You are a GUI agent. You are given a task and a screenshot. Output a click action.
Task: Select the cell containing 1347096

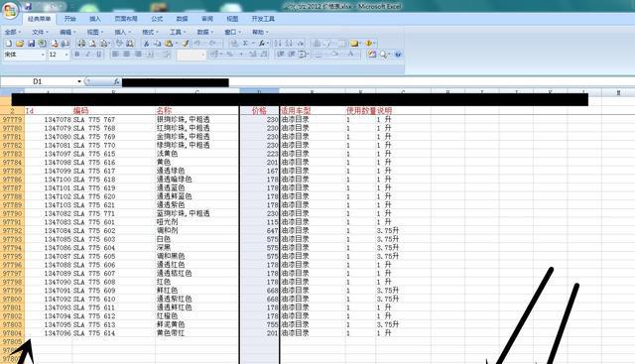[49, 333]
